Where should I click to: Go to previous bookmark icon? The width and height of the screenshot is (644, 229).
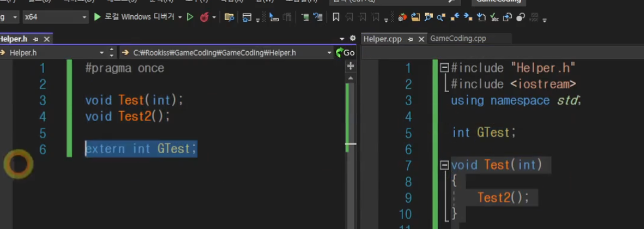pos(349,17)
